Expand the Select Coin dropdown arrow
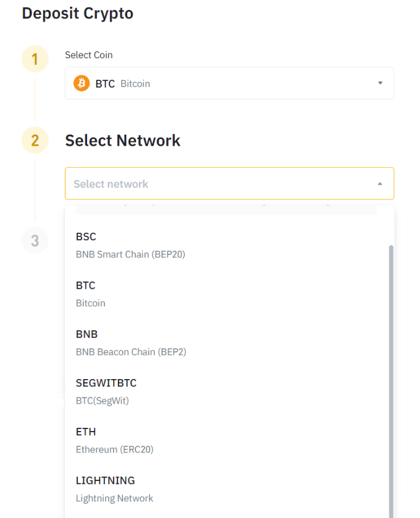 point(380,83)
